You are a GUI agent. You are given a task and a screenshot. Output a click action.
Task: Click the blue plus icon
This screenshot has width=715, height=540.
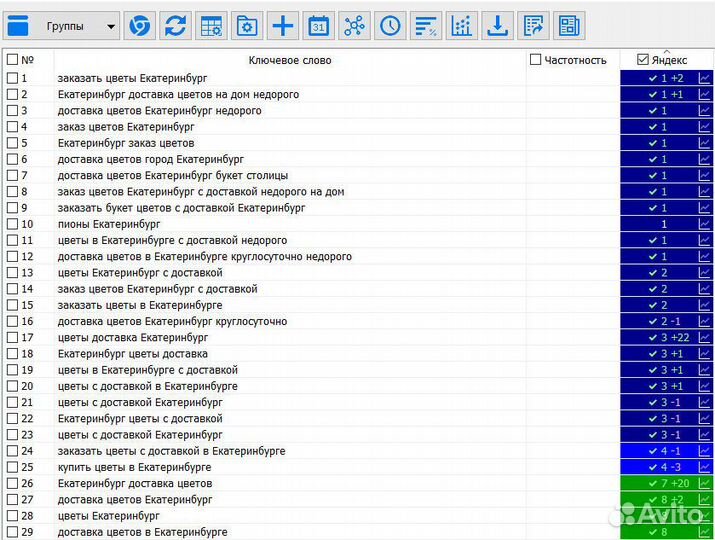tap(283, 27)
